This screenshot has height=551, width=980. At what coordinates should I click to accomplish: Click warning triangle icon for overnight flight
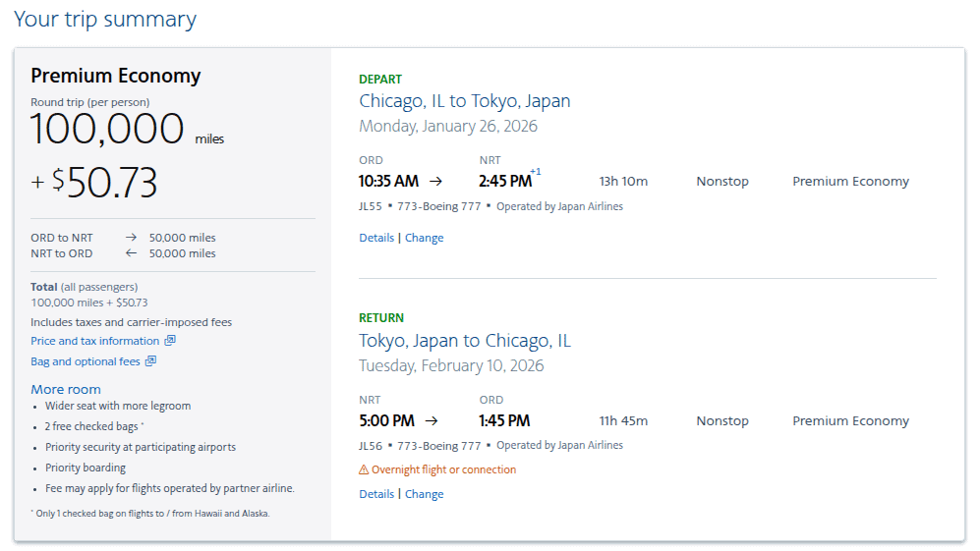[364, 469]
